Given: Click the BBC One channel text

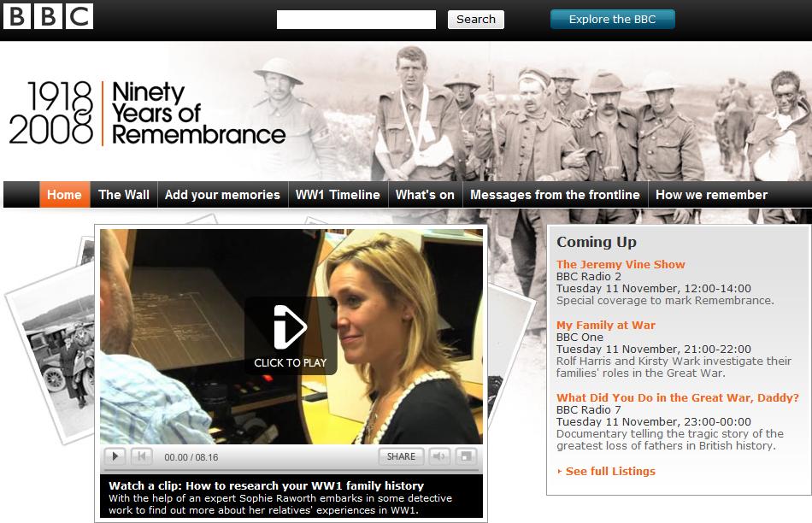Looking at the screenshot, I should (x=580, y=337).
